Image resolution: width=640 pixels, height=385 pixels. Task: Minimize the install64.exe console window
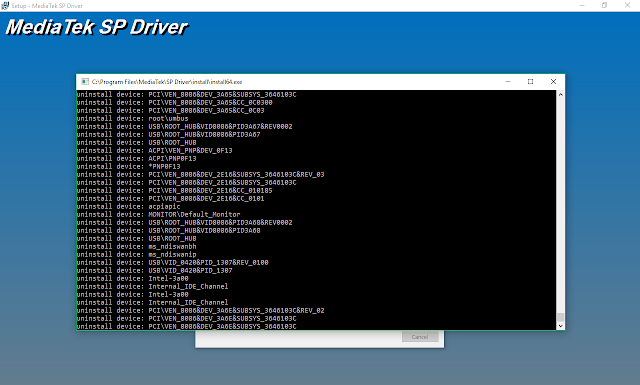click(x=508, y=82)
